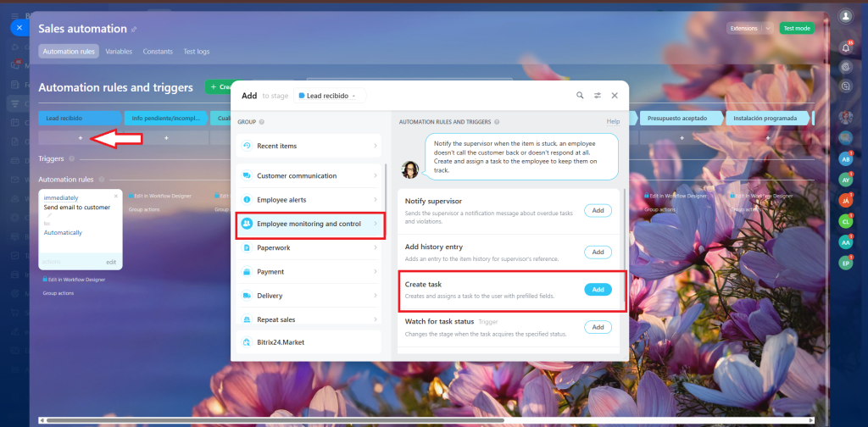The image size is (868, 427).
Task: Click Add for Notify supervisor
Action: coord(598,210)
